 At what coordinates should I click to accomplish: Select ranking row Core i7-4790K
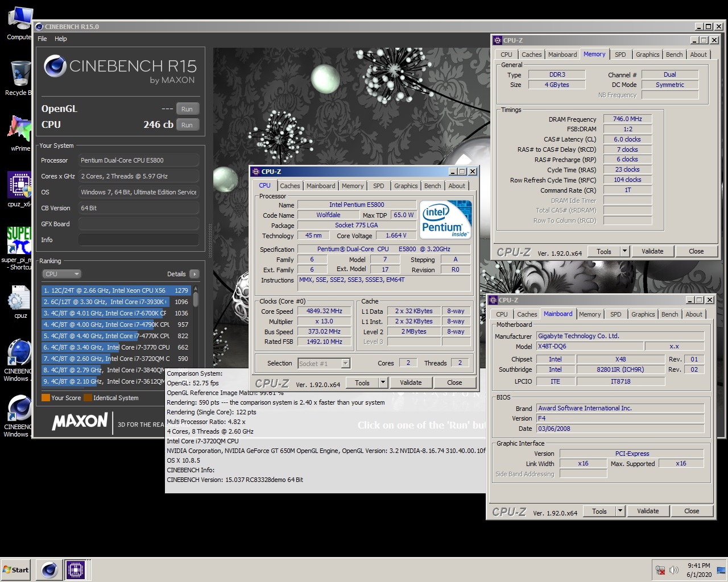click(x=116, y=325)
